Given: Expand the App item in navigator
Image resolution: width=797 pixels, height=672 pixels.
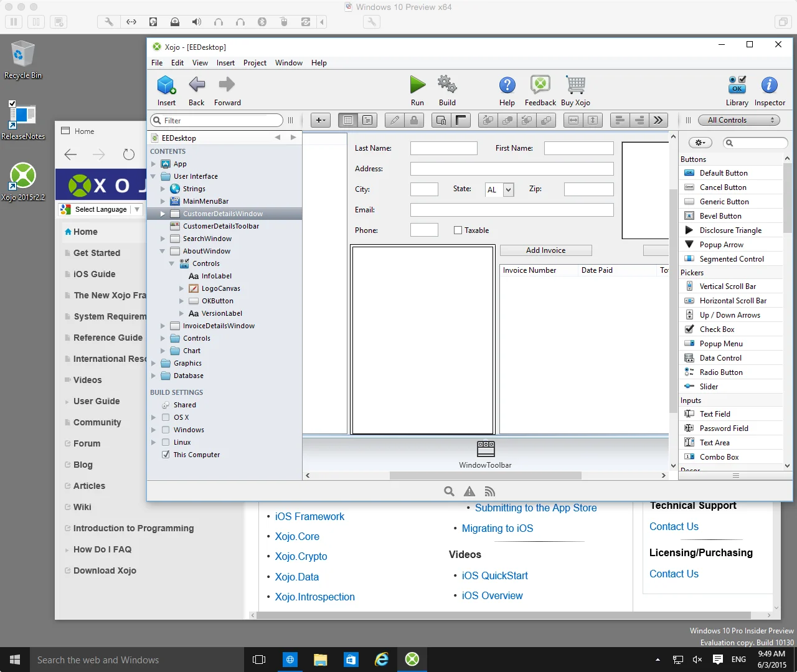Looking at the screenshot, I should coord(153,164).
